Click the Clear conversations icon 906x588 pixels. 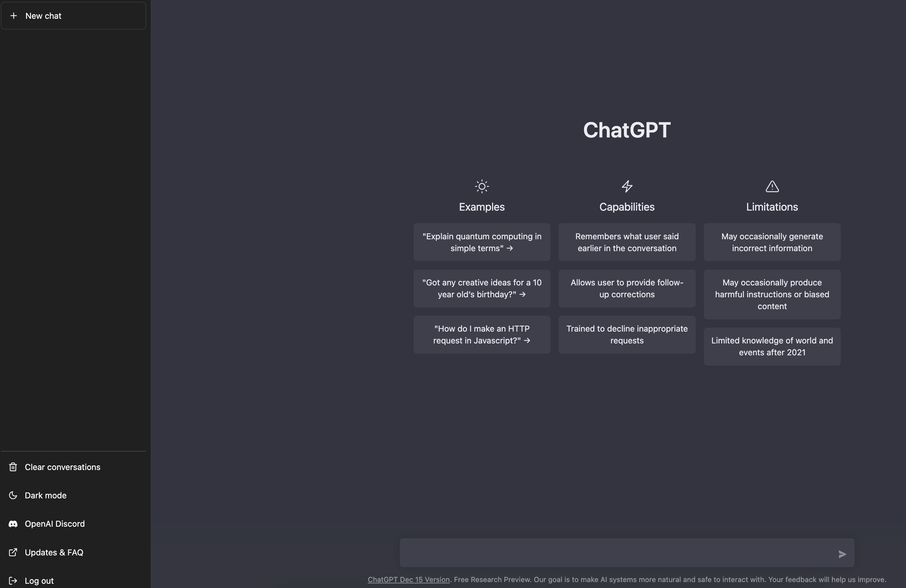13,467
